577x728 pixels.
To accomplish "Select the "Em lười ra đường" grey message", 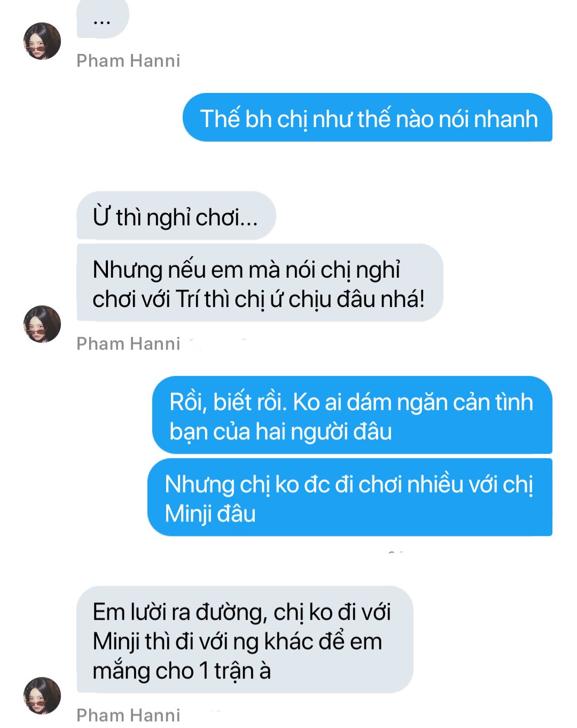I will (245, 639).
